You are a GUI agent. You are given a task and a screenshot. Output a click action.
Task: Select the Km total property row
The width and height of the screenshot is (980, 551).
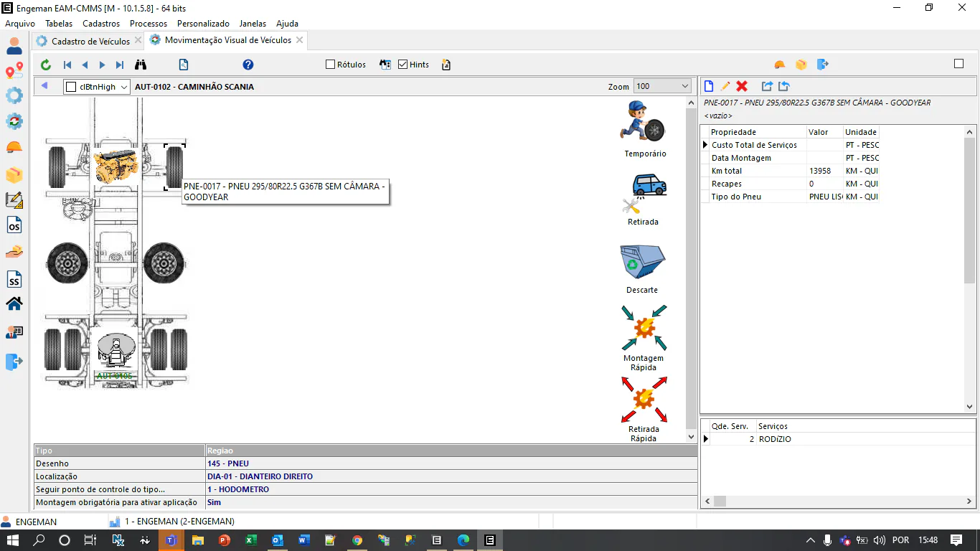tap(789, 171)
